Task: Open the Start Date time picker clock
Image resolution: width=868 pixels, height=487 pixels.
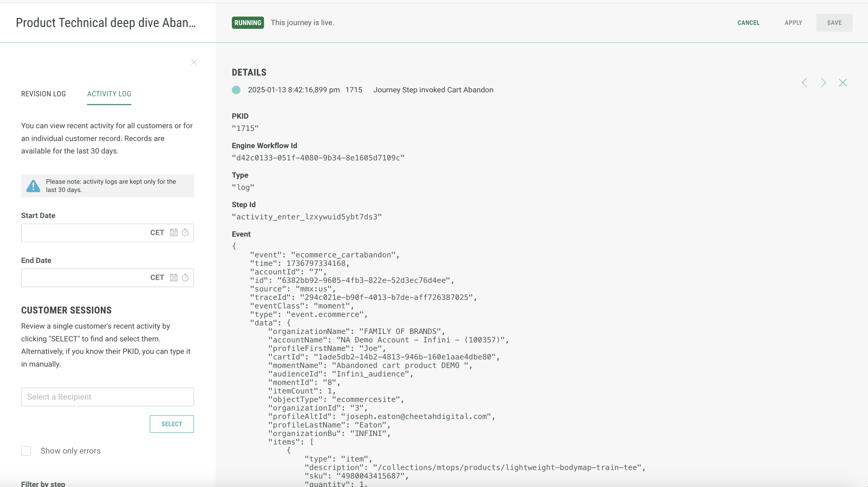Action: pyautogui.click(x=185, y=232)
